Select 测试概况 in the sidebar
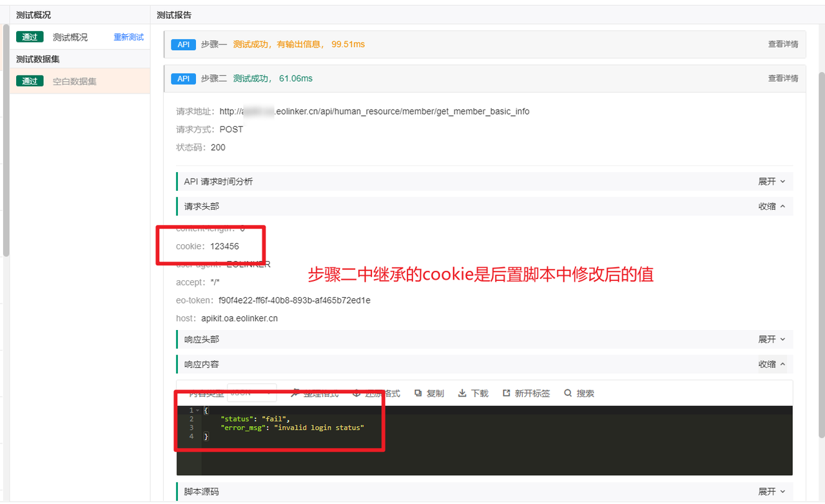 [x=70, y=37]
